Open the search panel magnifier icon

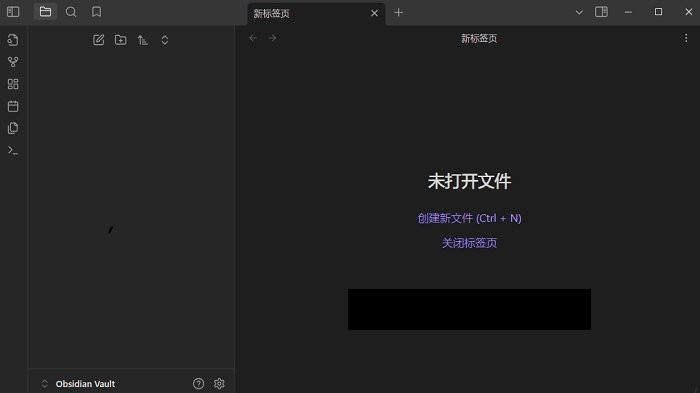(71, 12)
